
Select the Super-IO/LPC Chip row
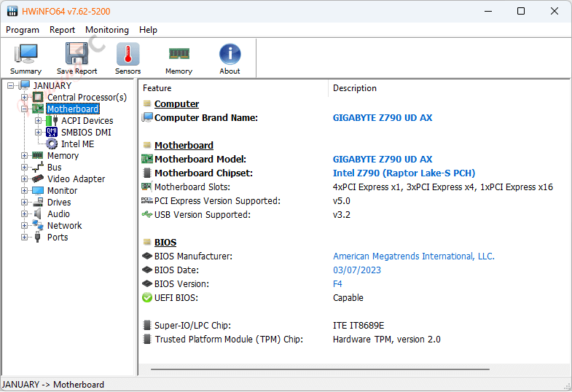pos(354,325)
